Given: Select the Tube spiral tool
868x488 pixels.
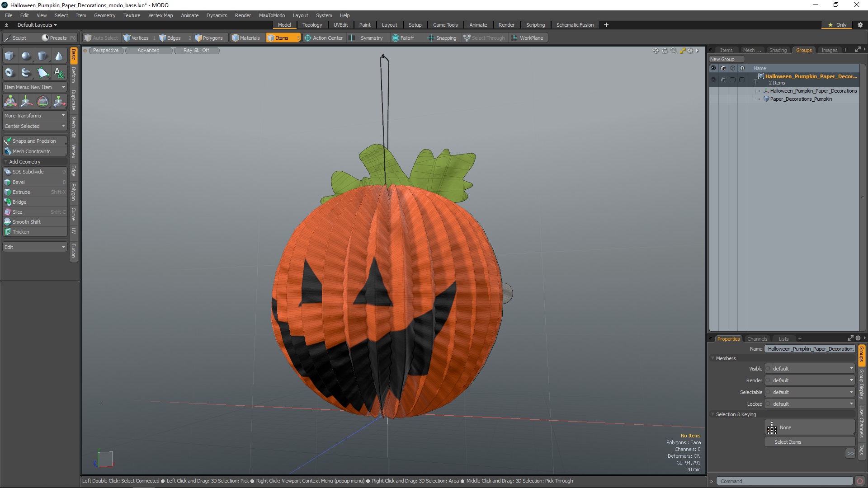Looking at the screenshot, I should tap(26, 72).
